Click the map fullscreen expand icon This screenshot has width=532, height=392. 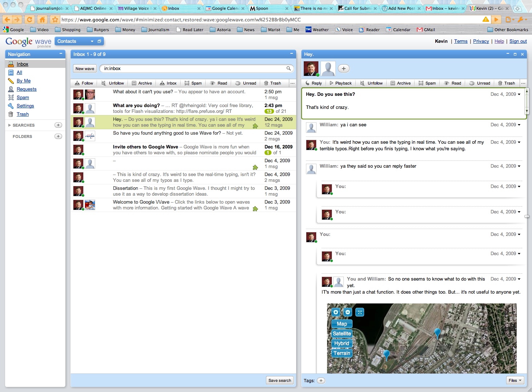[360, 312]
